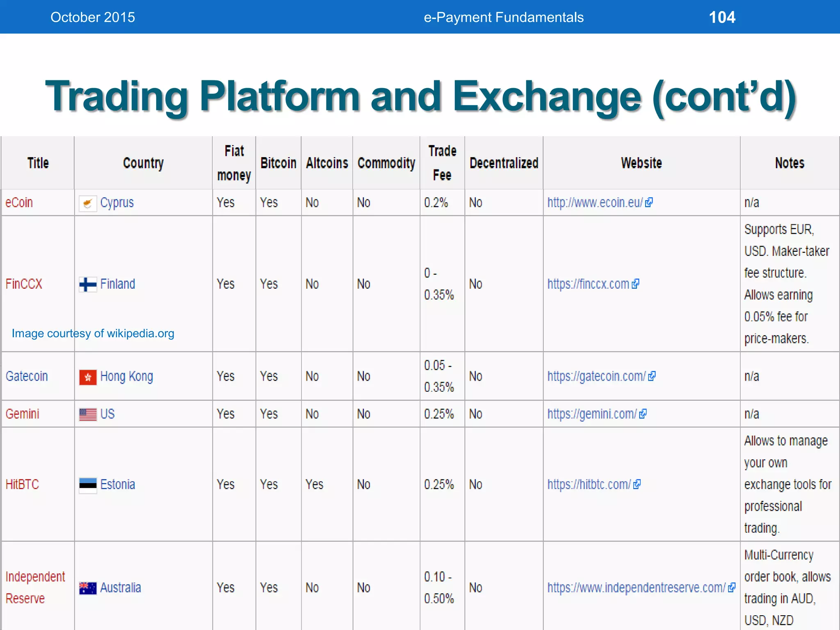The width and height of the screenshot is (840, 630).
Task: Click the Finland flag icon
Action: pos(88,284)
